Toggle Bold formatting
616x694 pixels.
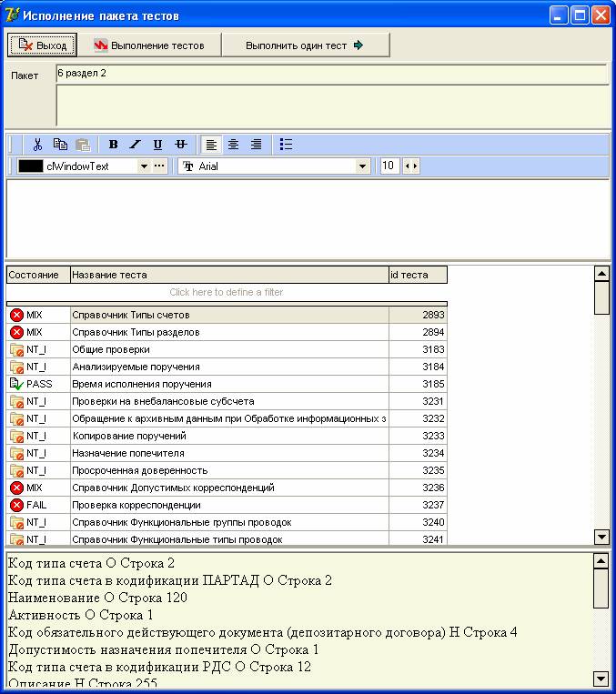(114, 145)
